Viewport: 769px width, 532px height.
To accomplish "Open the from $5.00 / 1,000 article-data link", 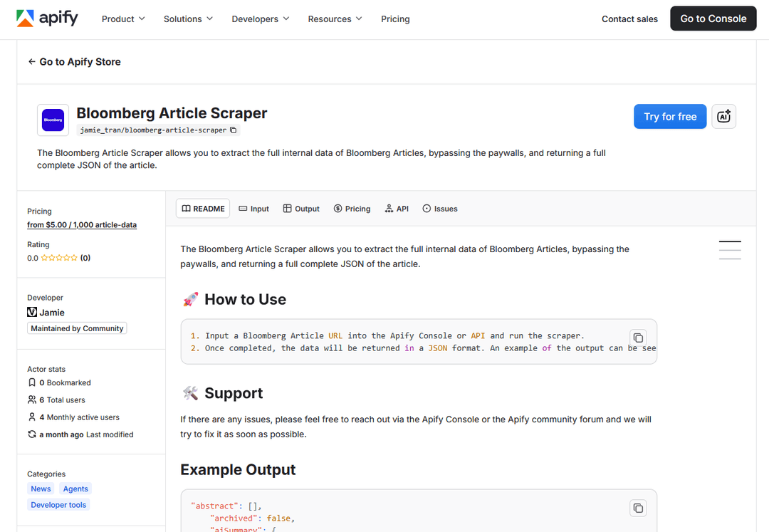I will (x=82, y=225).
